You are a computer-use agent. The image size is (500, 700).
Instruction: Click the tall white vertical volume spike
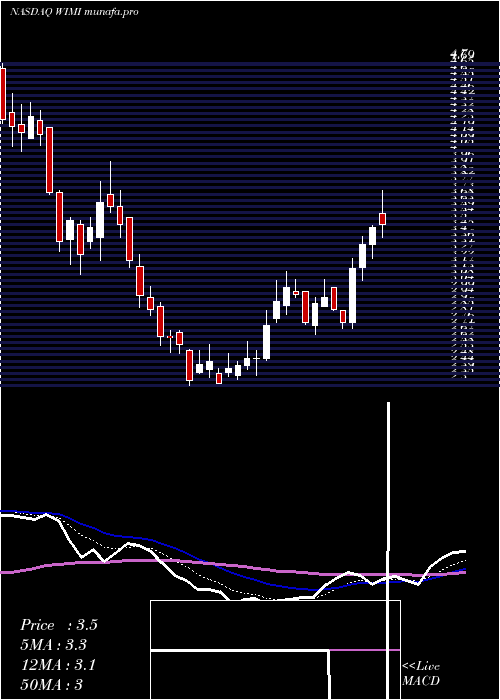pyautogui.click(x=388, y=549)
